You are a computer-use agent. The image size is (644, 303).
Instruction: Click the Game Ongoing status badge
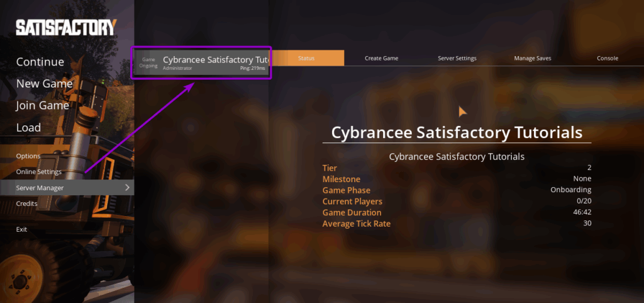point(148,62)
